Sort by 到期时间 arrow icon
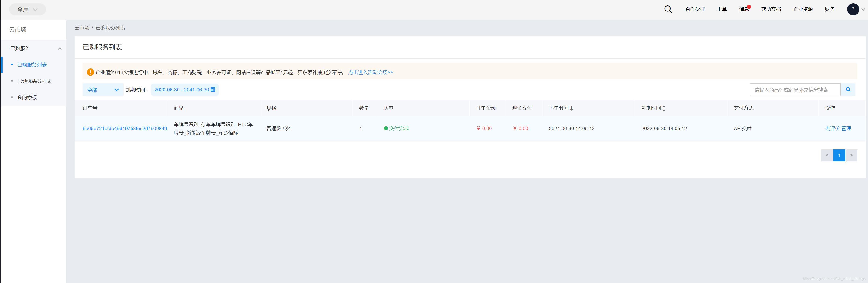 coord(664,108)
